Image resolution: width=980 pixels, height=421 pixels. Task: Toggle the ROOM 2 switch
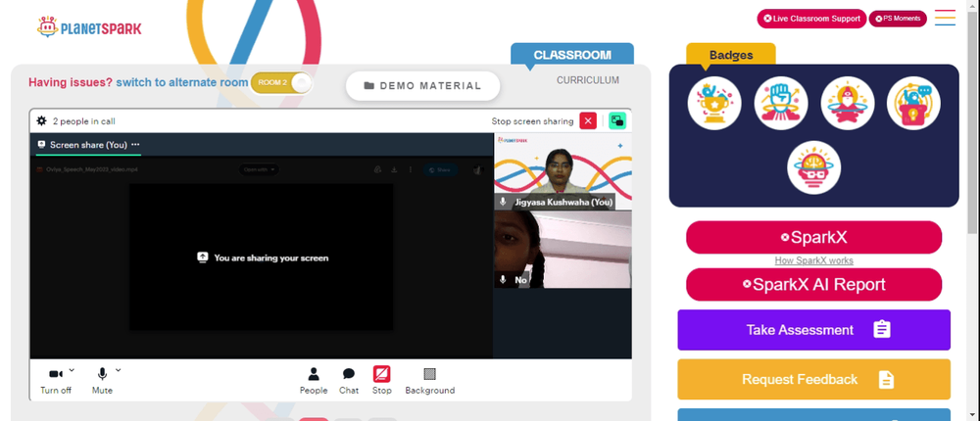[x=281, y=83]
